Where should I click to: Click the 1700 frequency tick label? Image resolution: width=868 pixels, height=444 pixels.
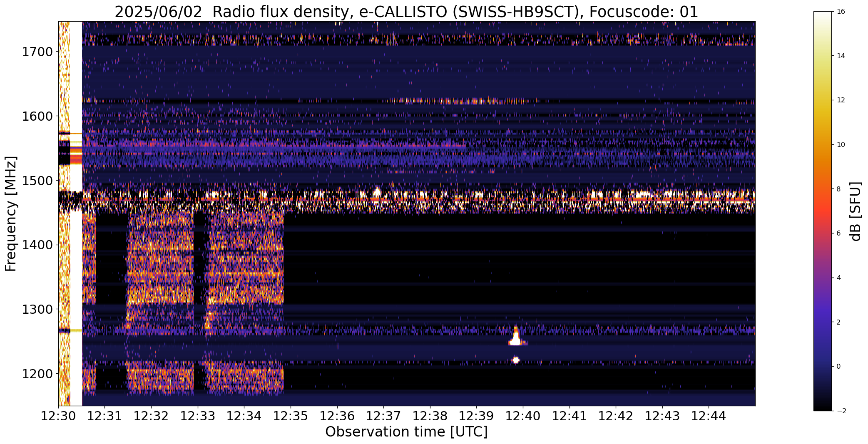(37, 52)
